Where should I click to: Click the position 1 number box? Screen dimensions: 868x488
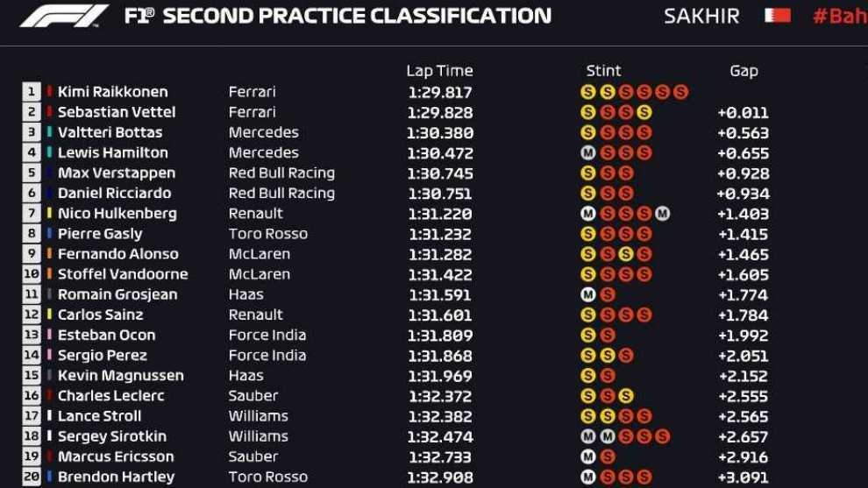[32, 91]
